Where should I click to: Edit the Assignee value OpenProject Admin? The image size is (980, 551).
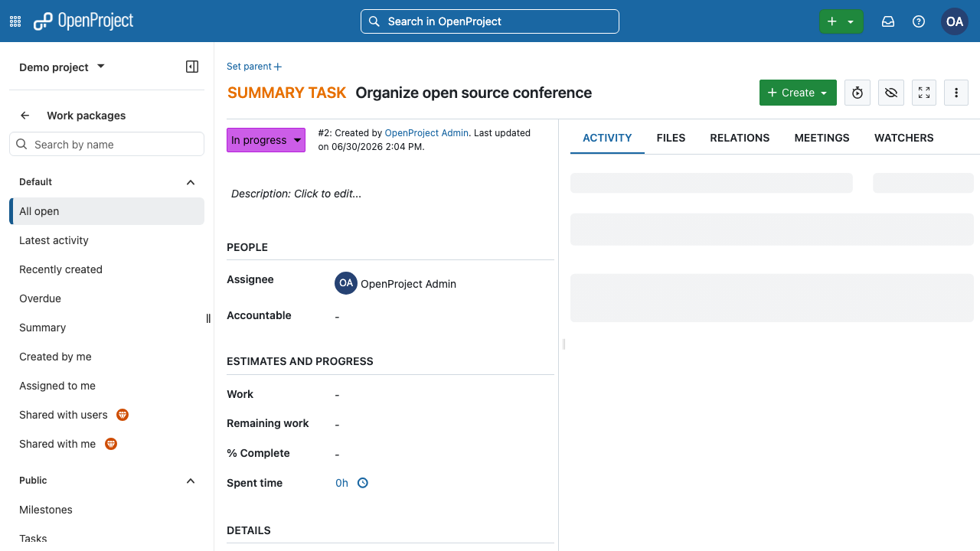pos(408,284)
